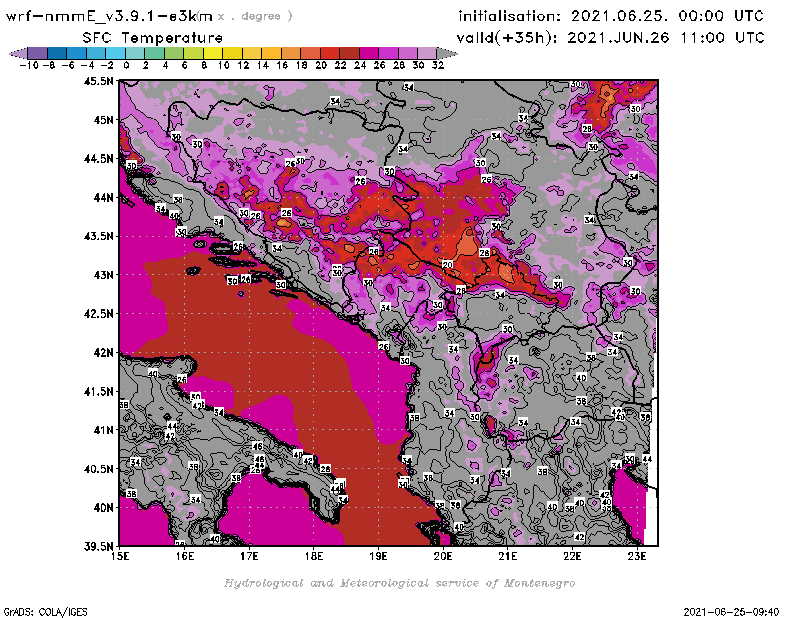This screenshot has width=800, height=618.
Task: Click the 23E longitude label
Action: tap(637, 556)
